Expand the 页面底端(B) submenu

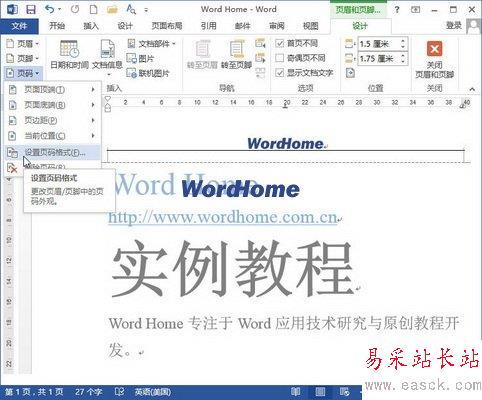tap(52, 105)
